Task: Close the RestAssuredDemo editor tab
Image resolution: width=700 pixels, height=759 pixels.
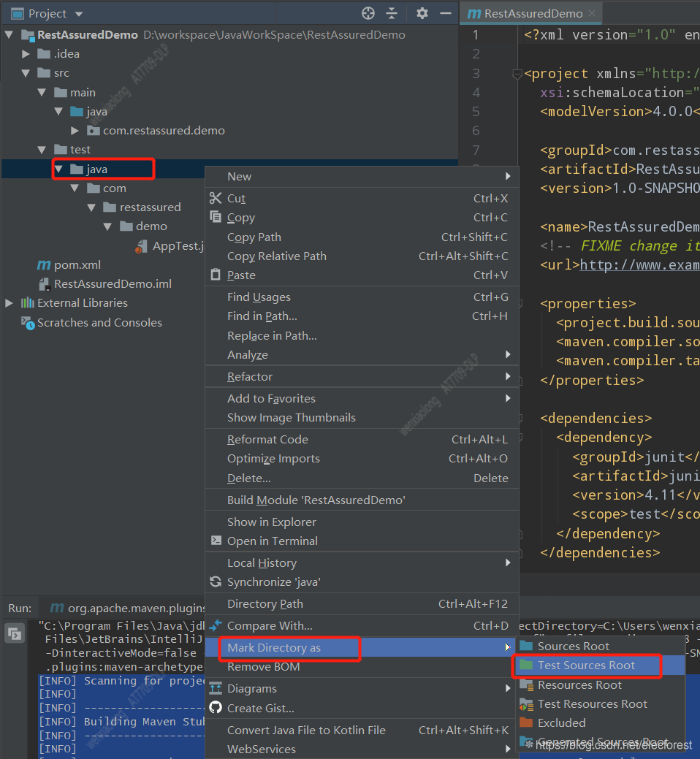Action: pos(592,14)
